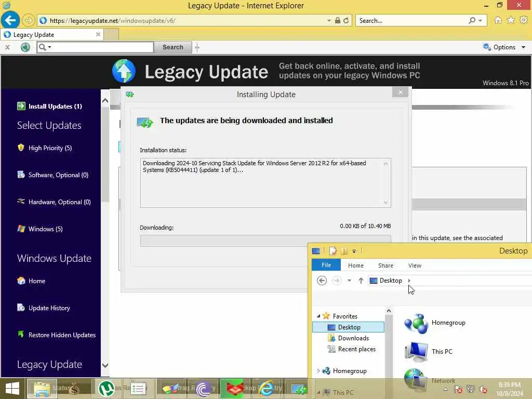Click the address bar security lock icon

pos(337,20)
